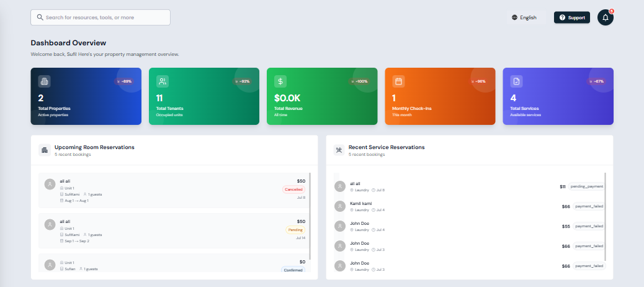Click the search resources input field
The image size is (644, 287).
(101, 17)
